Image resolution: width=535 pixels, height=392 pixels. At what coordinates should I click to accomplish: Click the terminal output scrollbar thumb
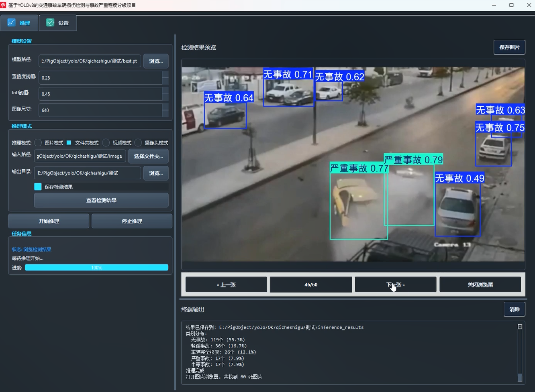pos(520,378)
